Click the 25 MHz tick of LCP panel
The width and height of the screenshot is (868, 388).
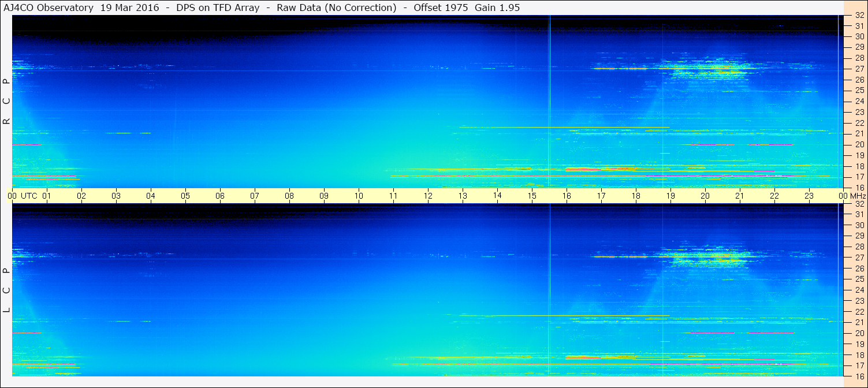tap(859, 279)
